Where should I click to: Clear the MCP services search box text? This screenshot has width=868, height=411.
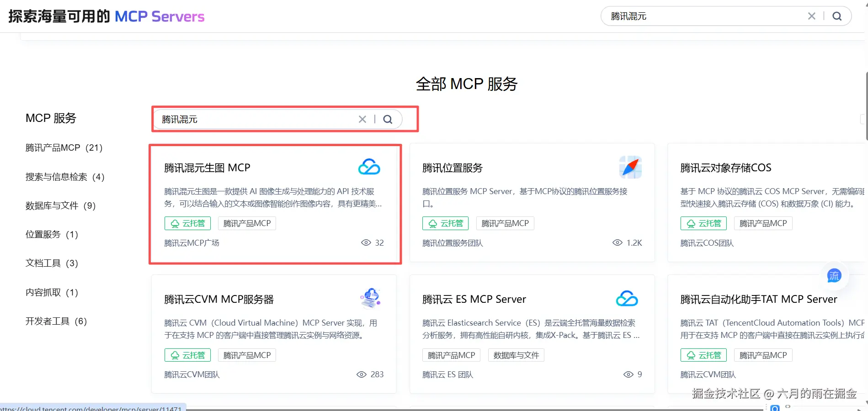[362, 119]
